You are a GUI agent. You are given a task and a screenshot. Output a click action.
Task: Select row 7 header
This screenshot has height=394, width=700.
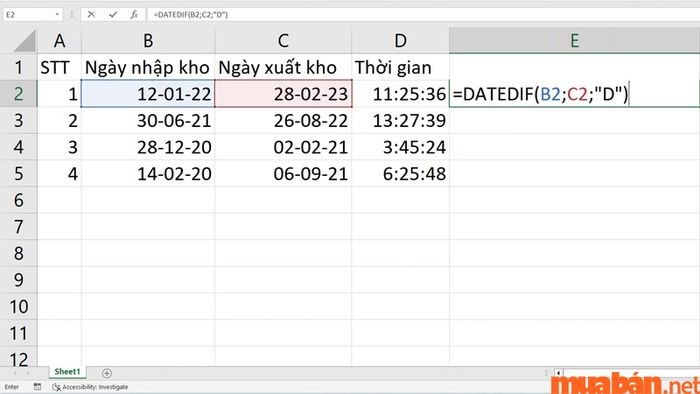tap(18, 227)
